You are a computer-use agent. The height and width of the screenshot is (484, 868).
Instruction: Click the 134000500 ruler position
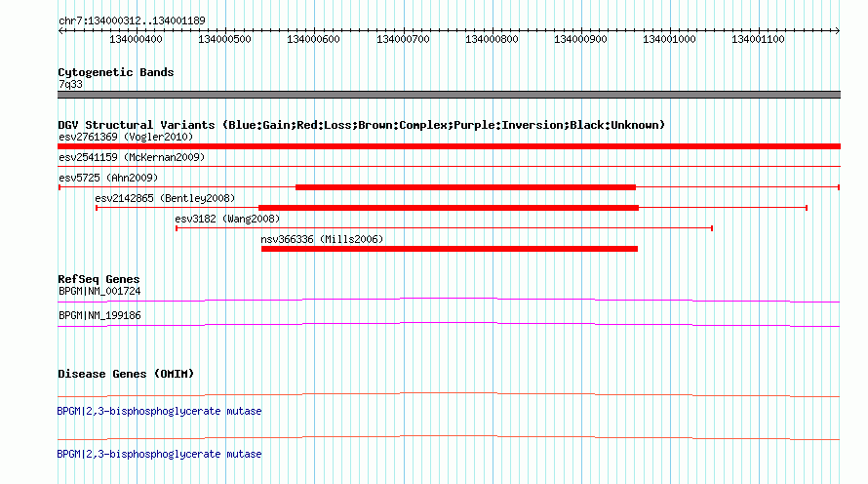point(224,39)
